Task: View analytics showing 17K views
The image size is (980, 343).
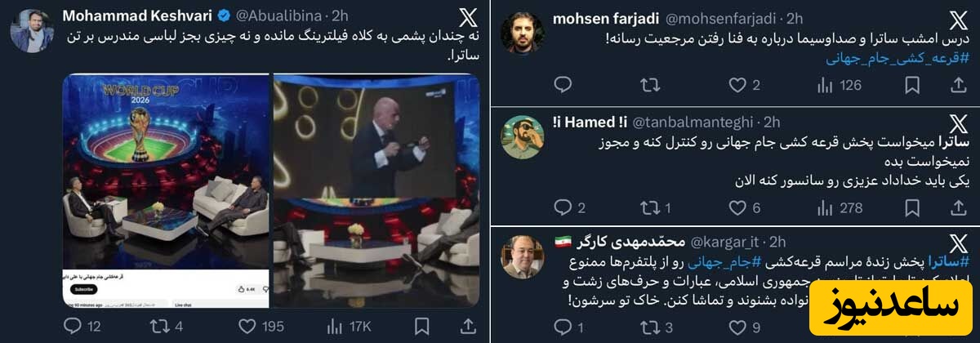Action: [350, 326]
